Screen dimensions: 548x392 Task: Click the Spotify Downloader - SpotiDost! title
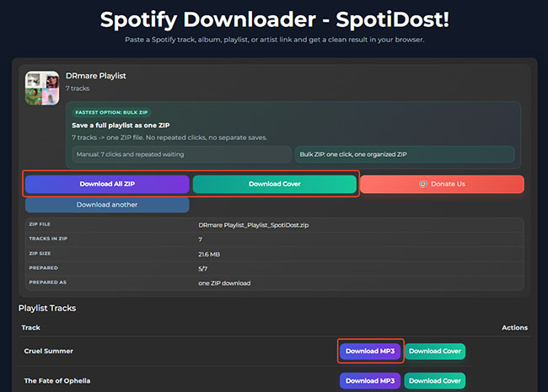274,19
